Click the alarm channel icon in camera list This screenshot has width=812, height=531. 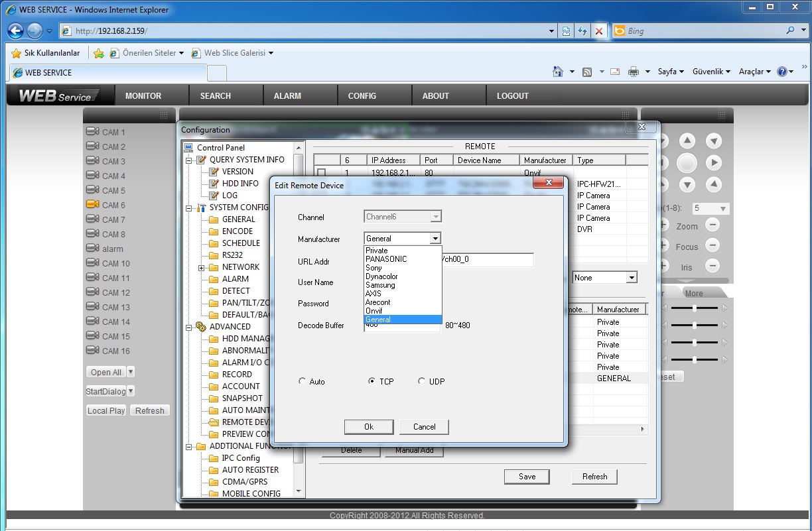click(x=92, y=249)
